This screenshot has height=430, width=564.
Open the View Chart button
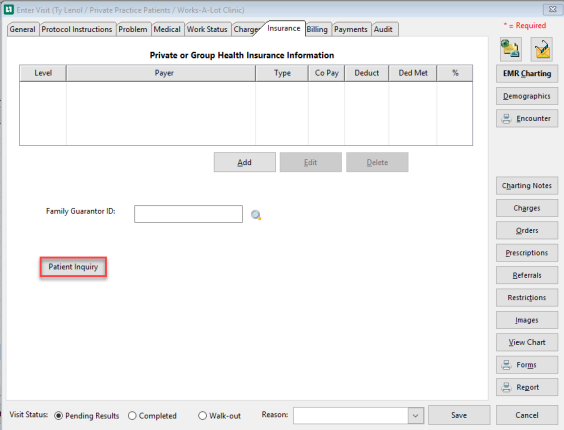(x=527, y=343)
